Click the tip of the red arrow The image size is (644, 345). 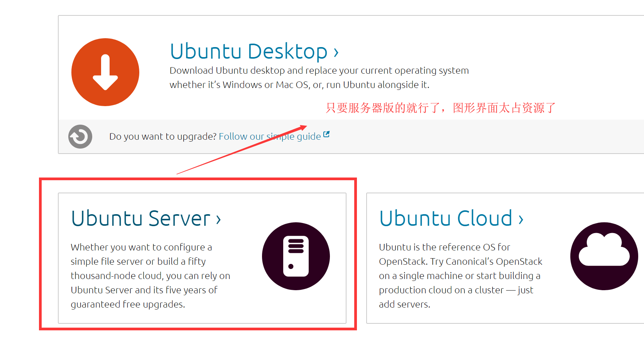(x=305, y=126)
